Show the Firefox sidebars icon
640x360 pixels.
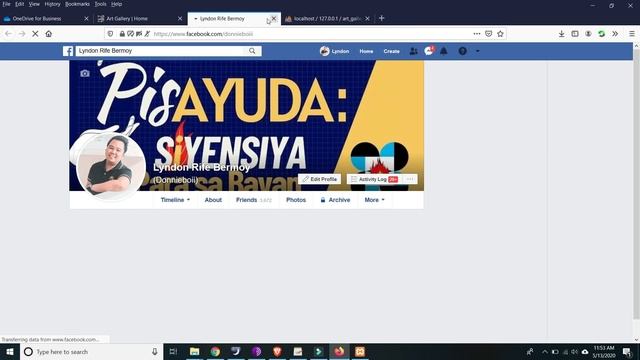click(575, 34)
